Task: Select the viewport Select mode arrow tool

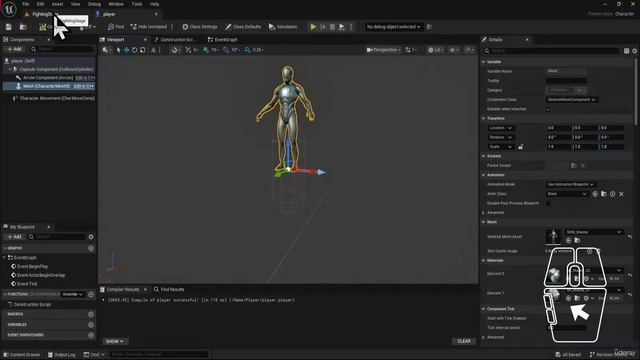Action: [x=118, y=50]
